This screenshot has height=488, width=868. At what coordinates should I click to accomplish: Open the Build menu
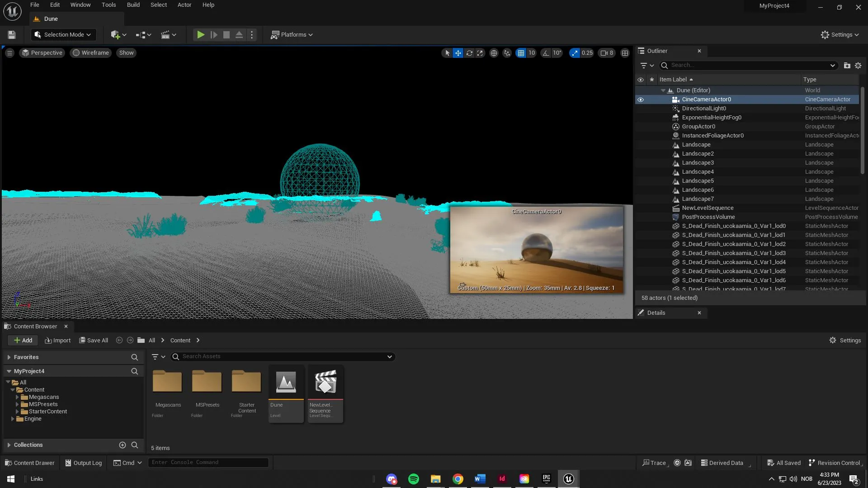click(x=133, y=5)
